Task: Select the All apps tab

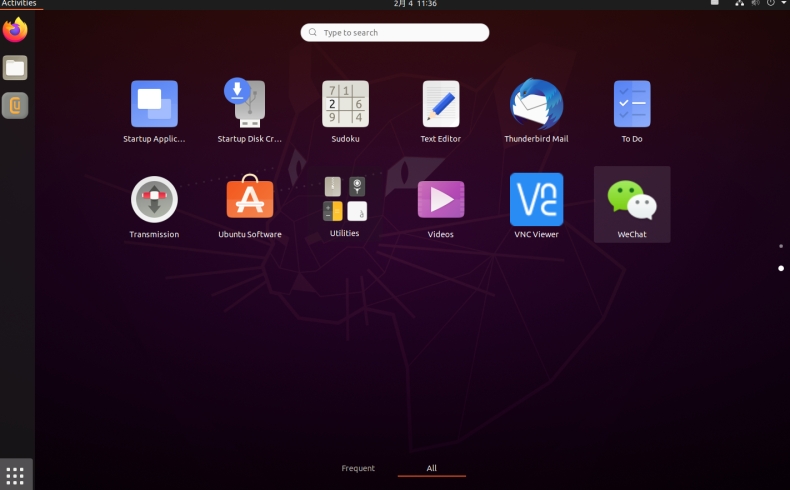Action: 431,468
